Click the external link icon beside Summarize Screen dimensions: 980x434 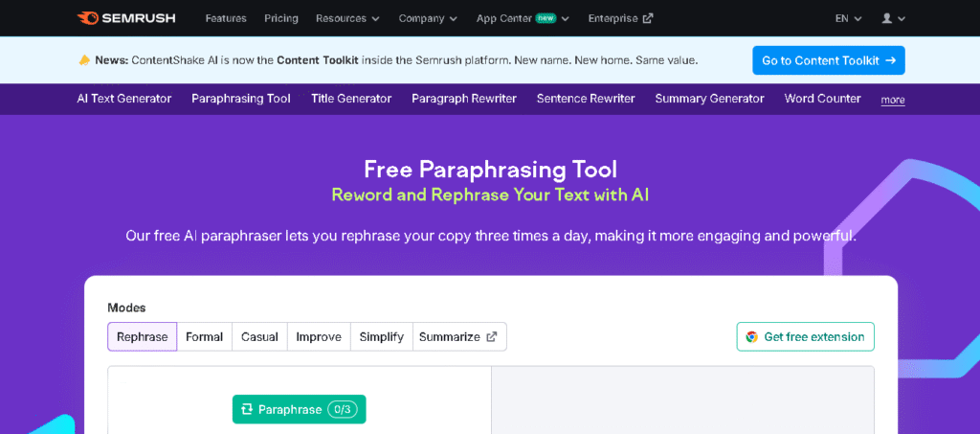coord(492,337)
